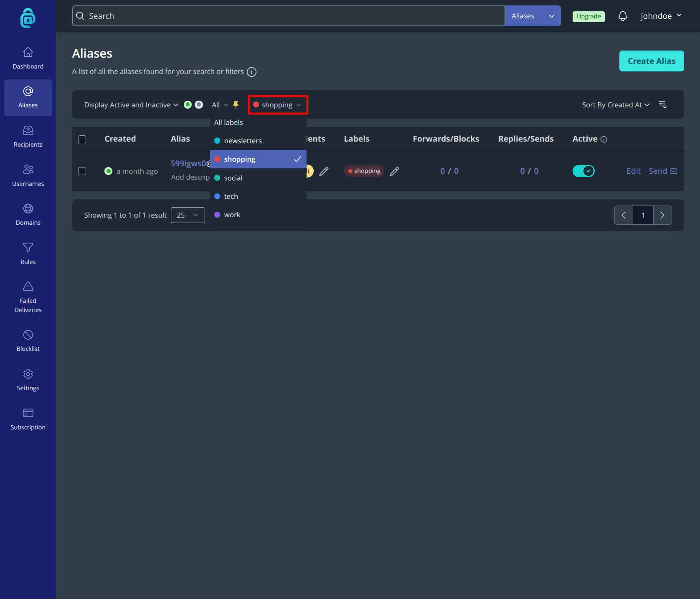Select the shopping label option
This screenshot has width=700, height=599.
(258, 159)
